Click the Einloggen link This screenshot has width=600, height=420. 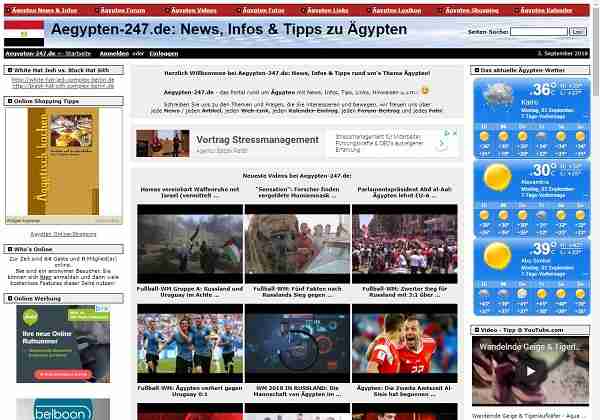(164, 54)
